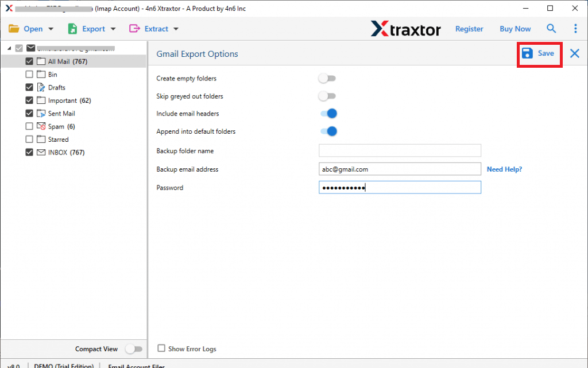The image size is (588, 368).
Task: Select the Bin folder label
Action: click(x=52, y=74)
